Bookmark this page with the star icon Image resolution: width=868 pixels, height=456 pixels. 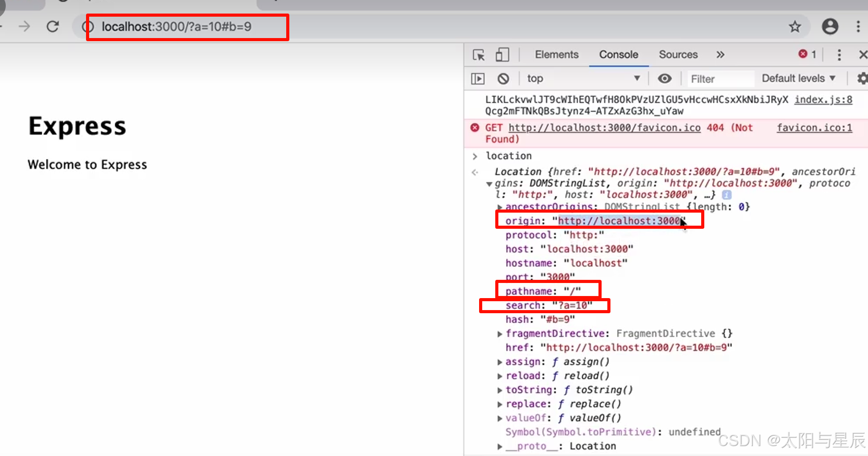point(794,27)
